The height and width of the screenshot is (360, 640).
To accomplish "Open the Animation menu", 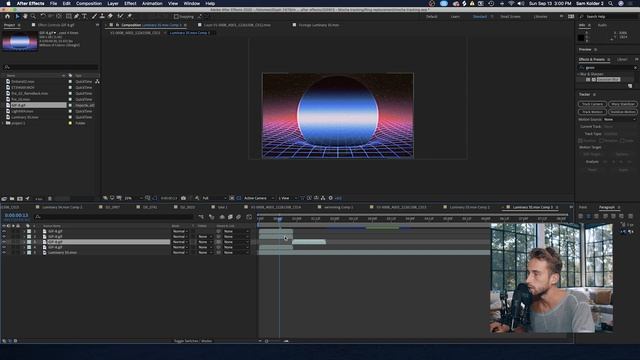I will point(152,3).
